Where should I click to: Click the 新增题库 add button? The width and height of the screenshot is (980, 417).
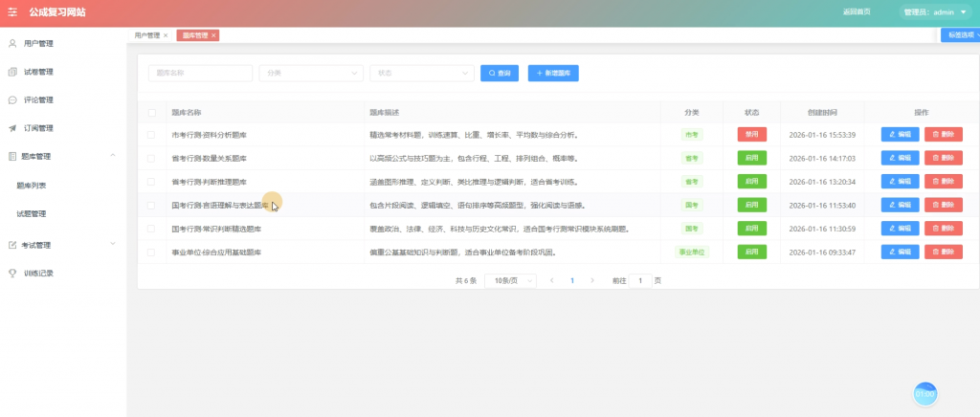click(x=553, y=73)
